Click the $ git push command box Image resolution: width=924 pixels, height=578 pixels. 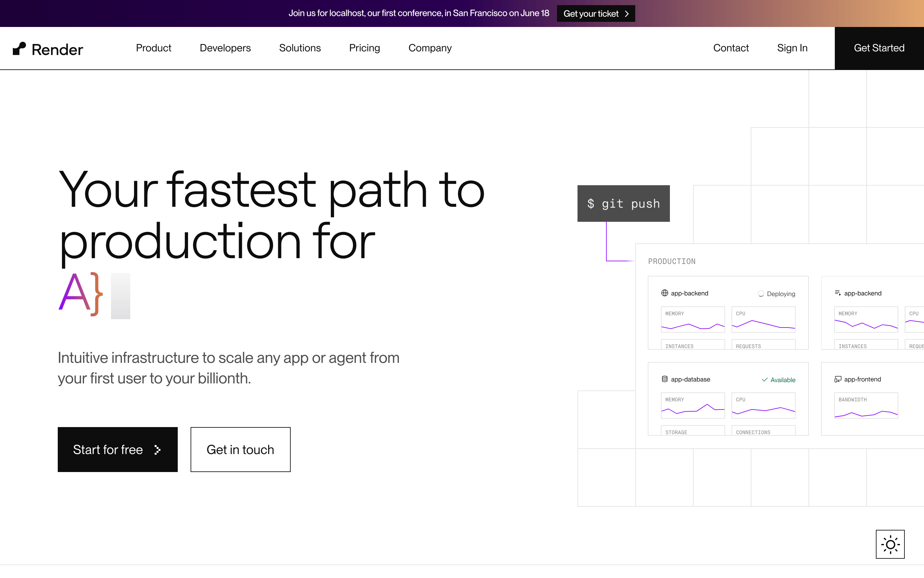(623, 203)
